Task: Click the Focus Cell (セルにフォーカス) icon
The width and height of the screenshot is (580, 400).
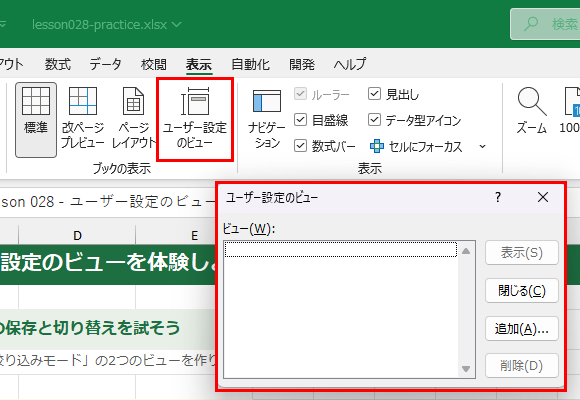Action: tap(377, 146)
